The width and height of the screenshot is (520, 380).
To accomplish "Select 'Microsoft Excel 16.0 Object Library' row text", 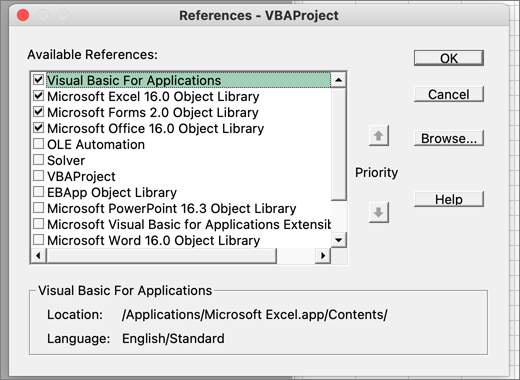I will [153, 96].
